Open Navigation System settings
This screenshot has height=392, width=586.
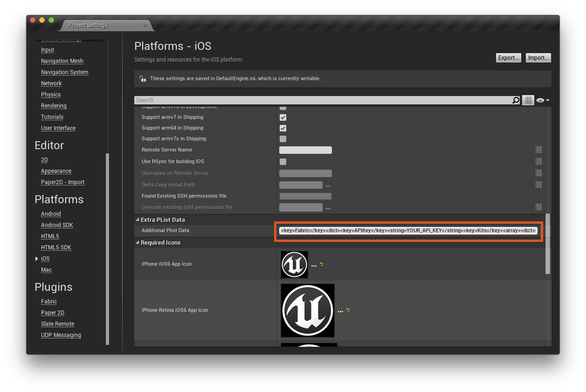64,72
